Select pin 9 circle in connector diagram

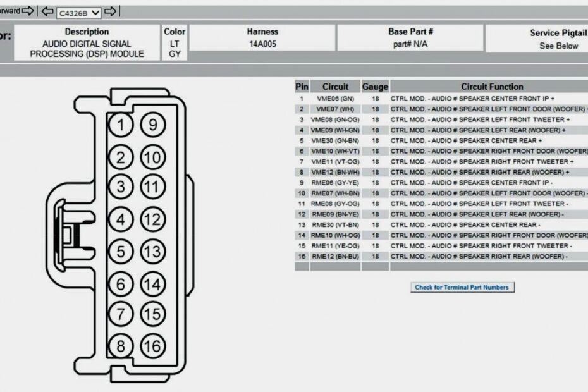(x=152, y=125)
